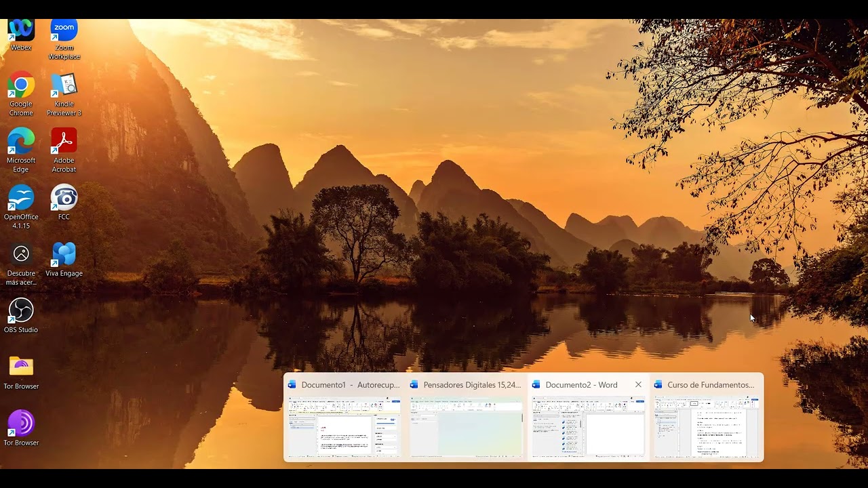
Task: Click Word icon beside Pensadores Digitales title
Action: 414,384
